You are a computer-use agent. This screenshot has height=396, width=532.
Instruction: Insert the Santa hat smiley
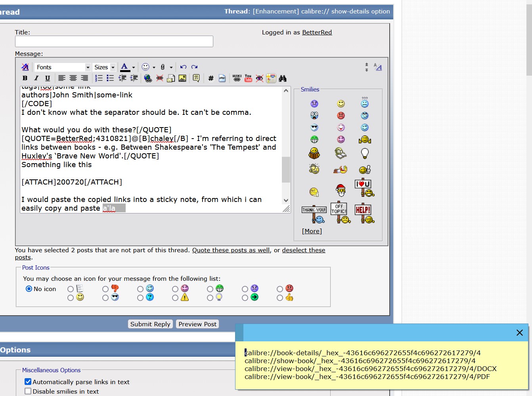pyautogui.click(x=341, y=191)
